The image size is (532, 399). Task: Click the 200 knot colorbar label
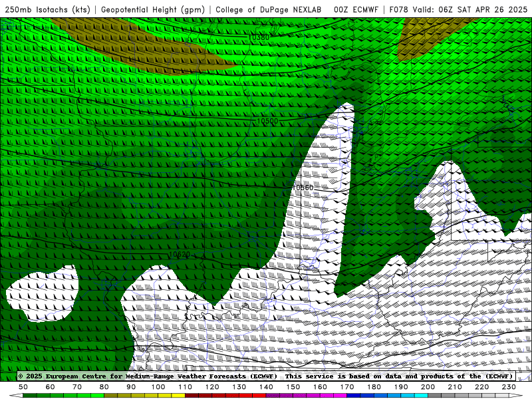click(x=428, y=387)
